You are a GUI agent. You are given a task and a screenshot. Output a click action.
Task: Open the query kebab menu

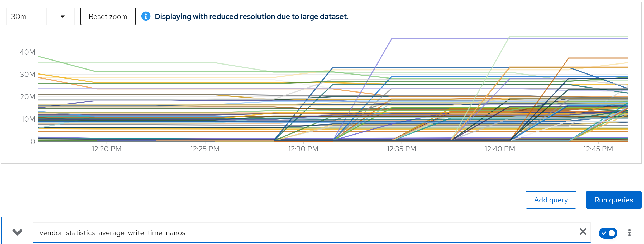point(629,233)
